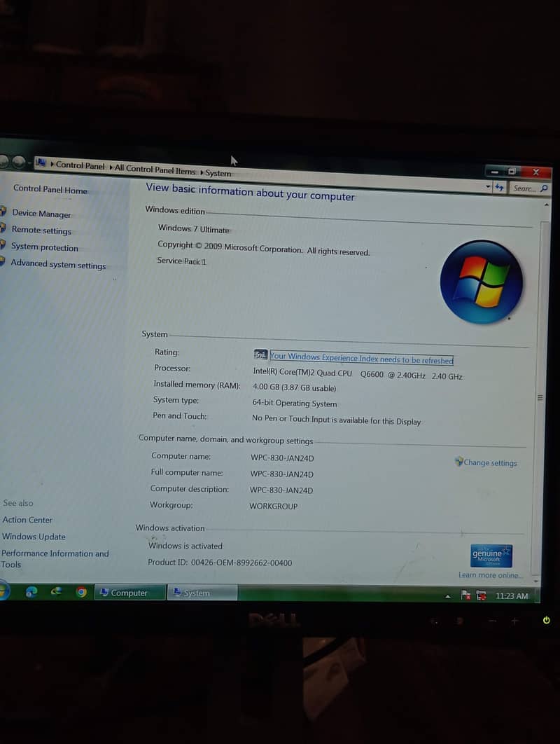Click the Service Pack 1 text
This screenshot has height=744, width=560.
pos(181,261)
